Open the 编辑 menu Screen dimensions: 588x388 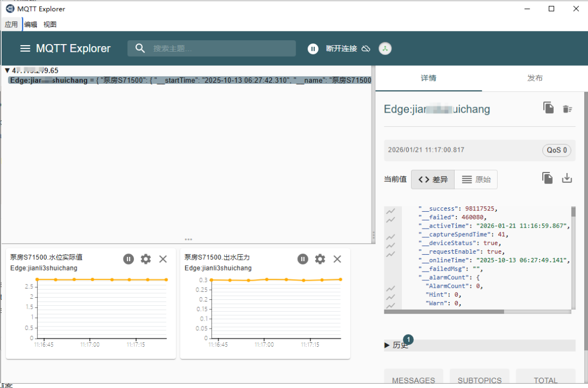coord(30,24)
